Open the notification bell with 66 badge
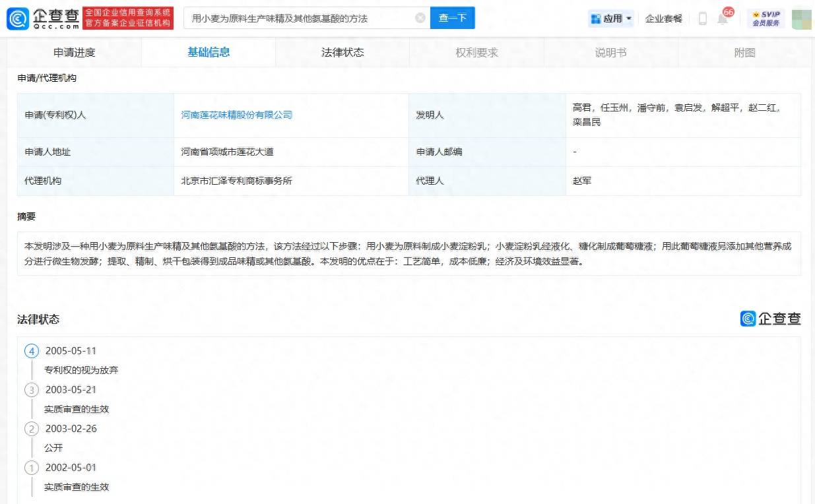815x504 pixels. click(x=723, y=18)
